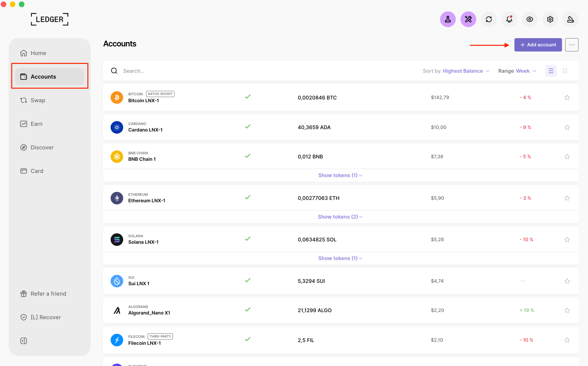The width and height of the screenshot is (588, 366).
Task: Expand Show tokens (2) under Ethereum
Action: point(340,217)
